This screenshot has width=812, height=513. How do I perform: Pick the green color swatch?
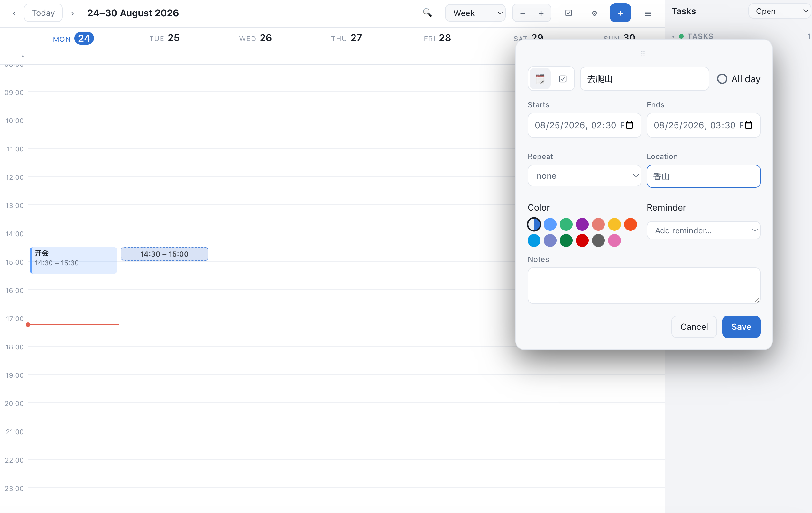click(x=566, y=224)
